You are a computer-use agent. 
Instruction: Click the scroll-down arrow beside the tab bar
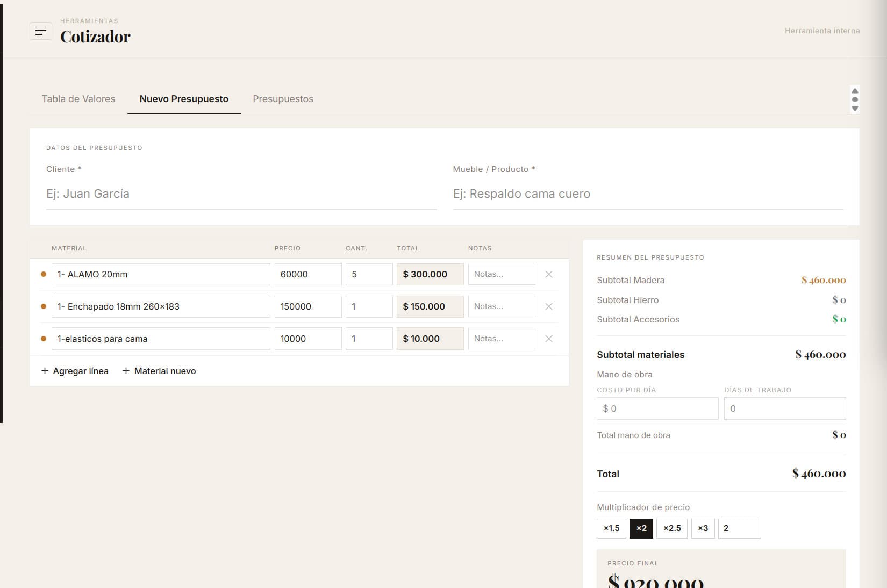tap(855, 108)
